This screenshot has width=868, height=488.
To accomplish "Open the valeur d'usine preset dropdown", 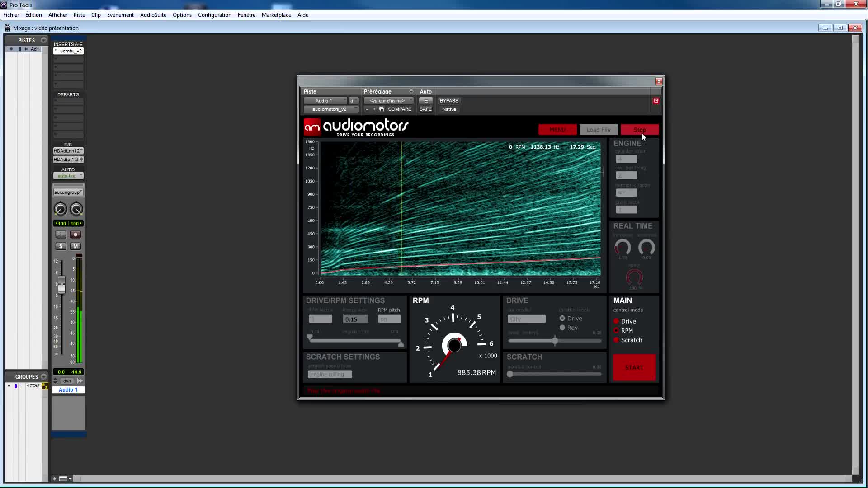I will (x=388, y=101).
